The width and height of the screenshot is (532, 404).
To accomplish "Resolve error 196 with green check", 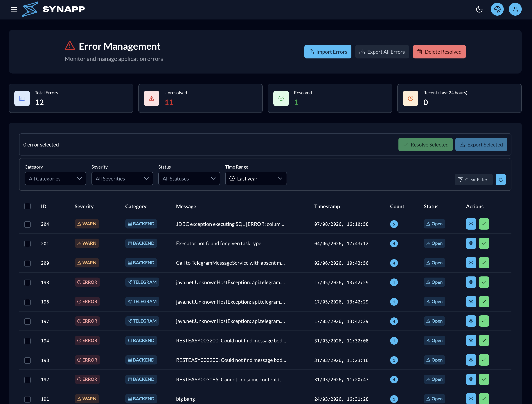I will pos(484,301).
